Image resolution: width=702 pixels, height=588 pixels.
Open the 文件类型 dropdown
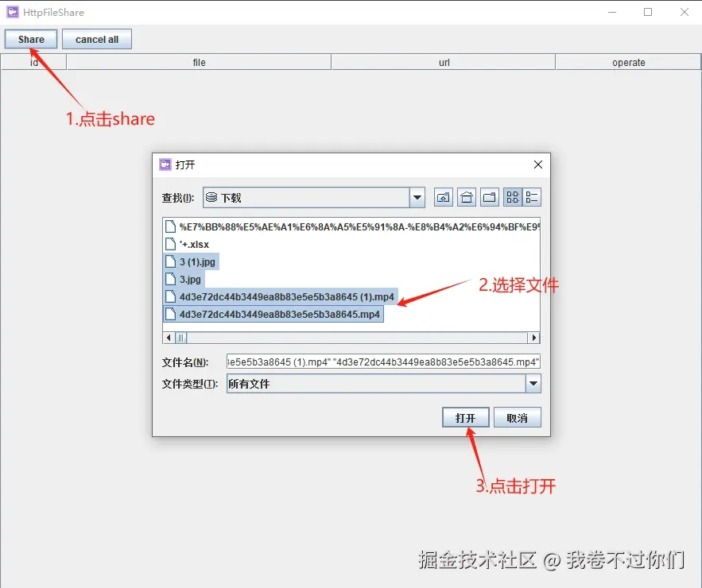click(533, 384)
